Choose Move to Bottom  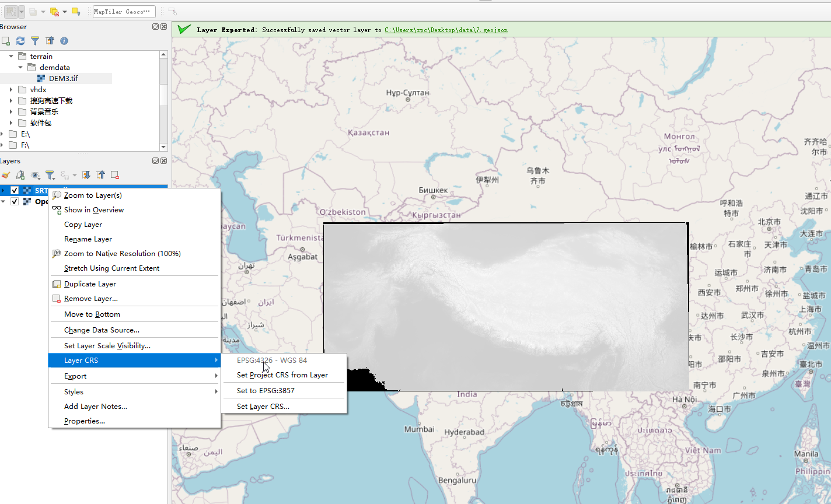coord(134,314)
